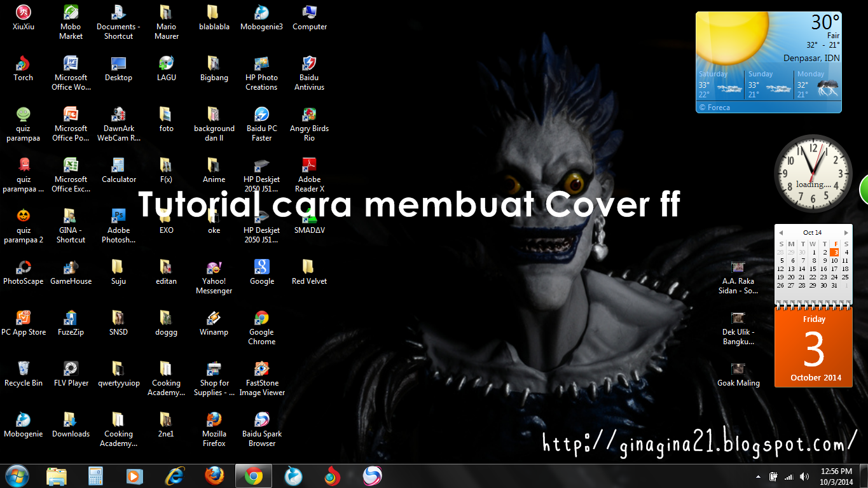Open the weather gadget's Foreca link
868x488 pixels.
715,108
